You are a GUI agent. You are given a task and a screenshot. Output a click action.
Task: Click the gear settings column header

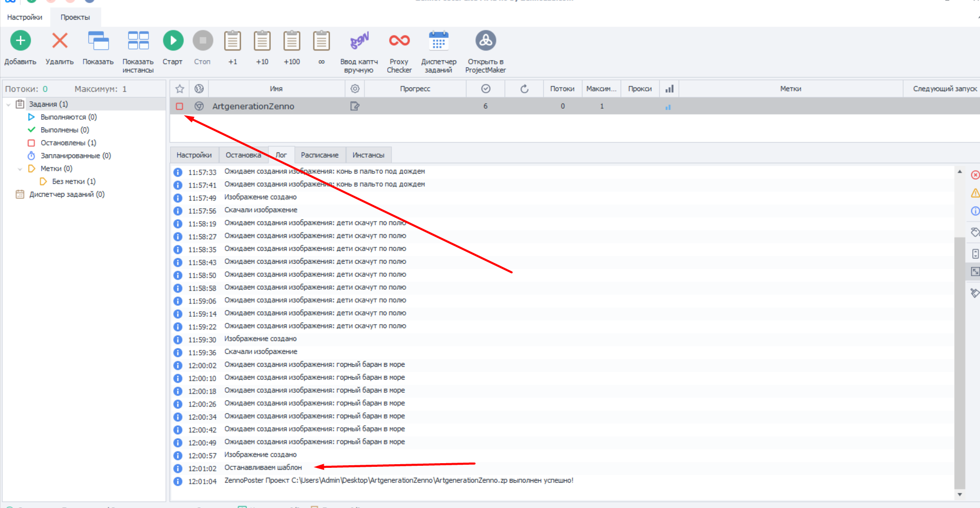[x=355, y=89]
